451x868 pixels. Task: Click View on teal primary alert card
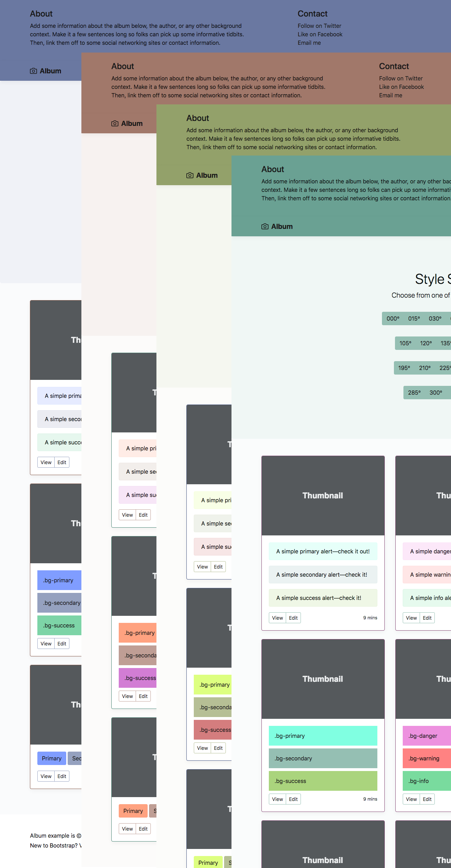[277, 618]
